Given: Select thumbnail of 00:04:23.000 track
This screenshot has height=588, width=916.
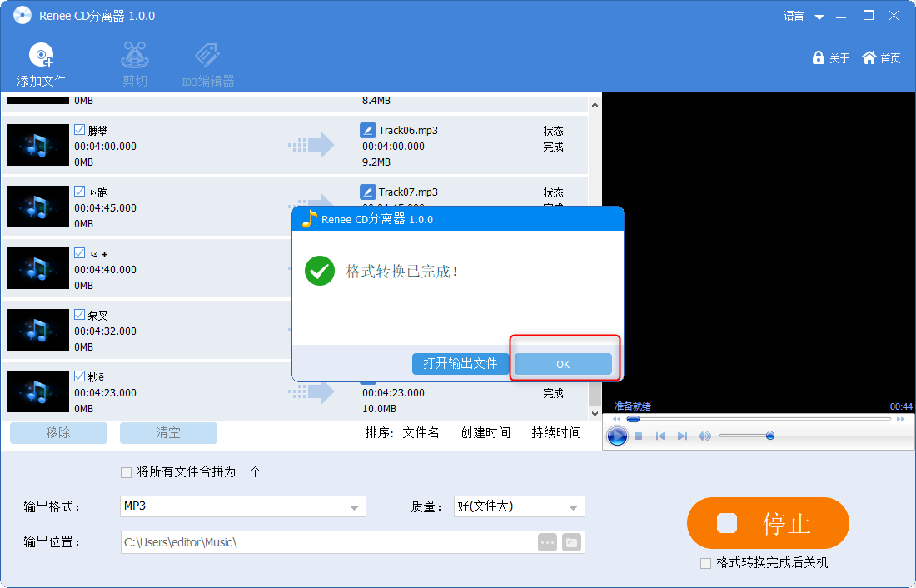Looking at the screenshot, I should 38,391.
